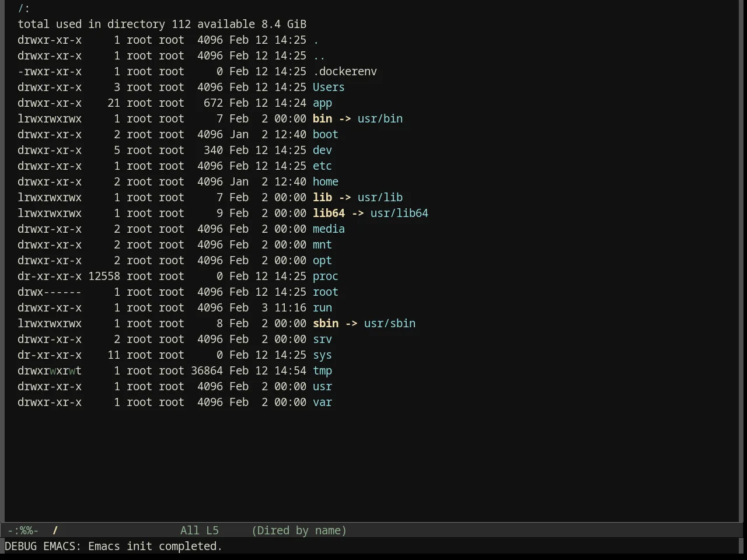
Task: Open the app directory entry
Action: point(322,103)
